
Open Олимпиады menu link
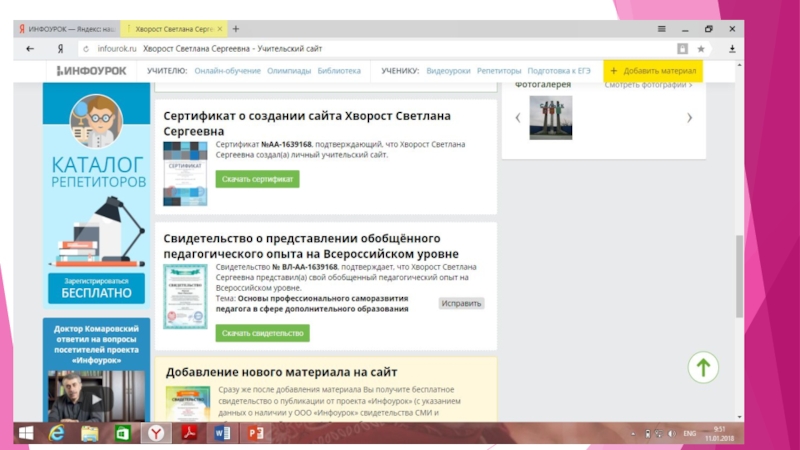289,71
